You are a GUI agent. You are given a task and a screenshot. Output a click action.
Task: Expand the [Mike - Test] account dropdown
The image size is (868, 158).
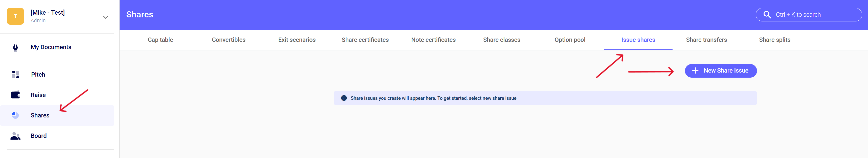click(x=105, y=17)
